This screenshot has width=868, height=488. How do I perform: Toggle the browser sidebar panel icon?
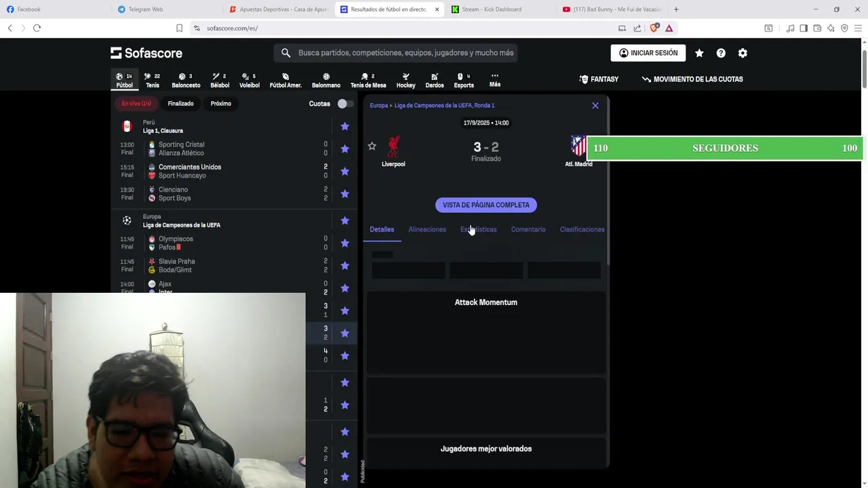(804, 28)
